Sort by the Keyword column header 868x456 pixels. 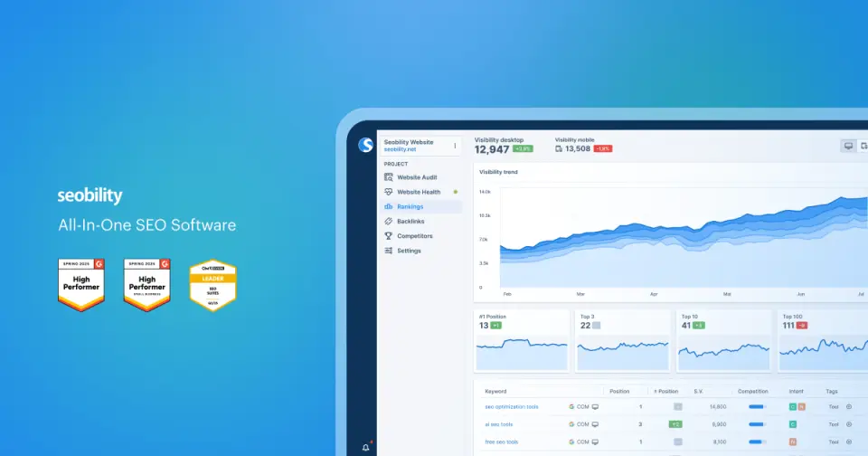(x=495, y=391)
